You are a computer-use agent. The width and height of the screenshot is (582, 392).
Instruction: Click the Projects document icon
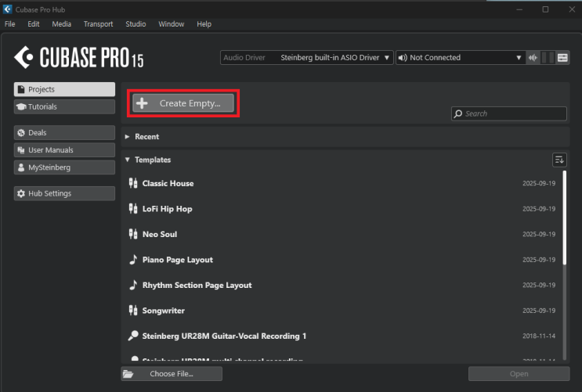point(21,89)
